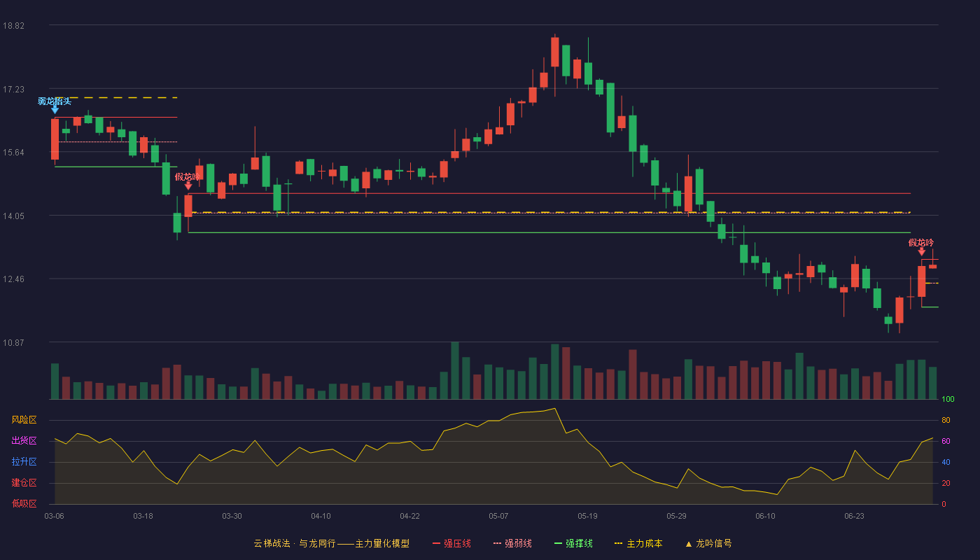
Task: Click the 低吸区 zone label
Action: pyautogui.click(x=24, y=503)
